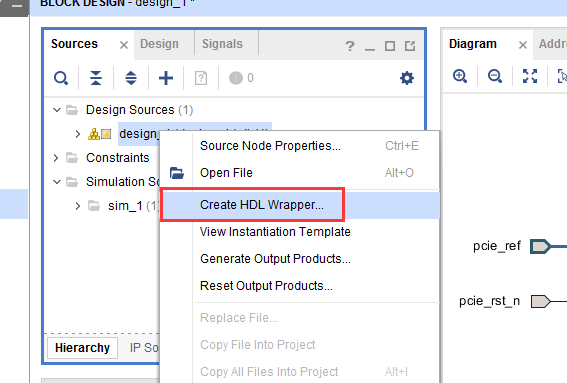Select View Instantiation Template

click(x=300, y=232)
